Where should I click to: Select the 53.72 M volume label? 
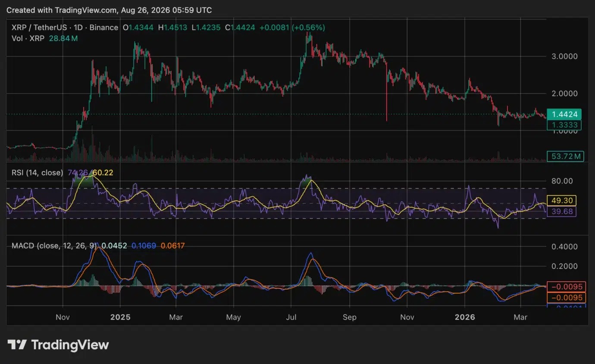(565, 156)
